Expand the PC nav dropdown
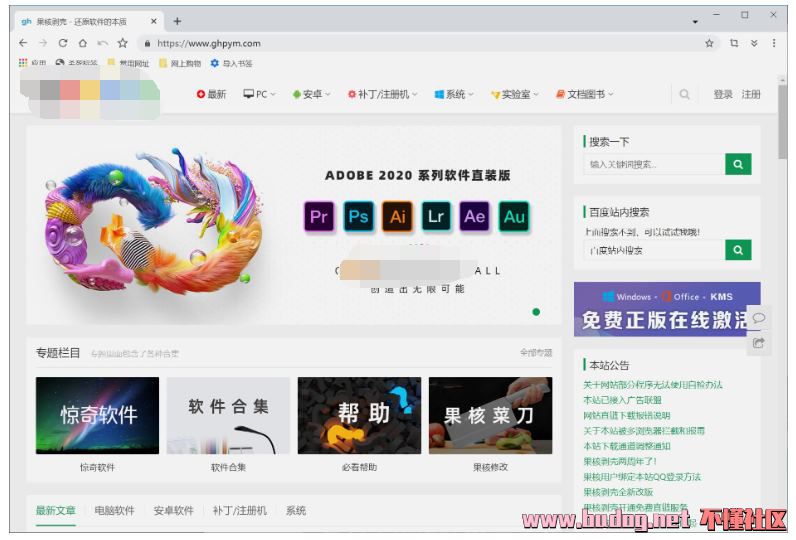Image resolution: width=796 pixels, height=540 pixels. (259, 94)
